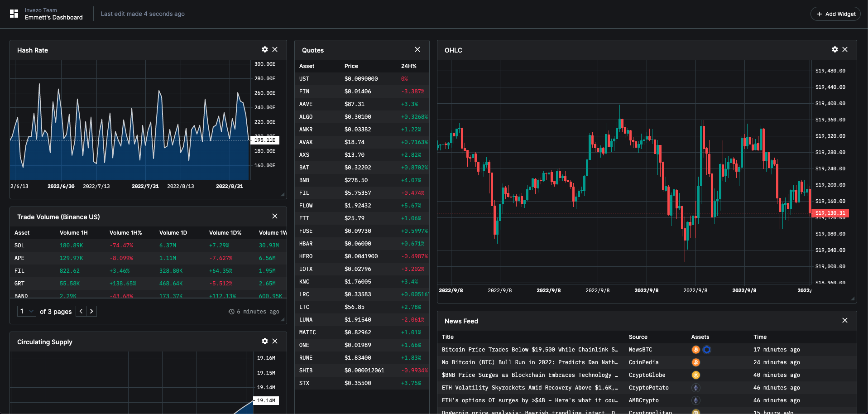Click the Invezo Team logo
Viewport: 868px width, 414px height.
tap(14, 14)
